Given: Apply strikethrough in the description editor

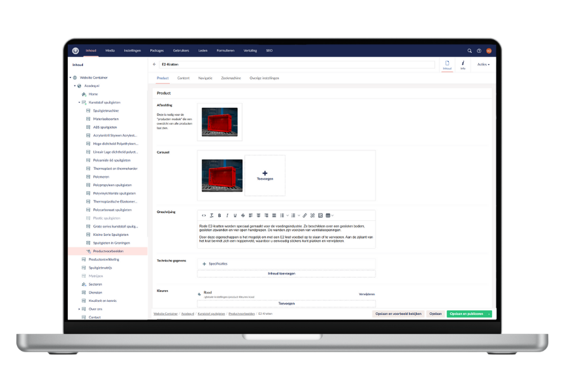Looking at the screenshot, I should click(242, 216).
